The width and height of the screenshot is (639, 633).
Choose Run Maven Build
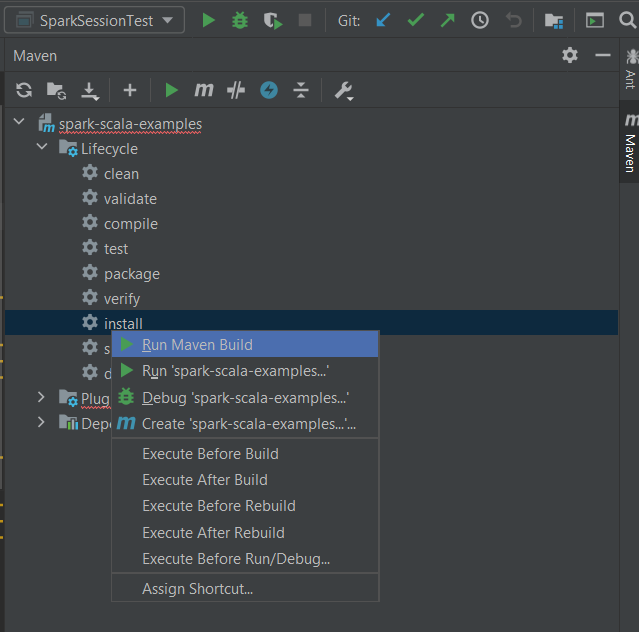click(x=245, y=345)
